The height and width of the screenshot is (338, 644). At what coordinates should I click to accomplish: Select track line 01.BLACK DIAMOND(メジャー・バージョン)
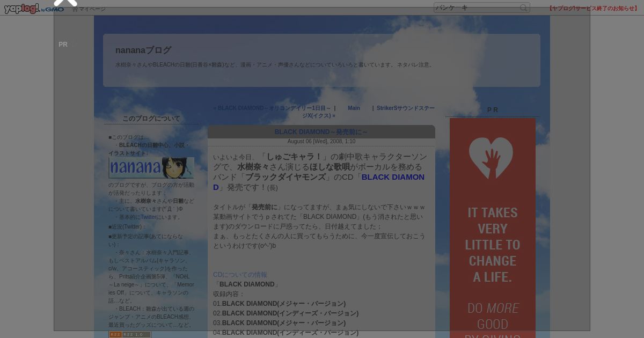pyautogui.click(x=279, y=304)
